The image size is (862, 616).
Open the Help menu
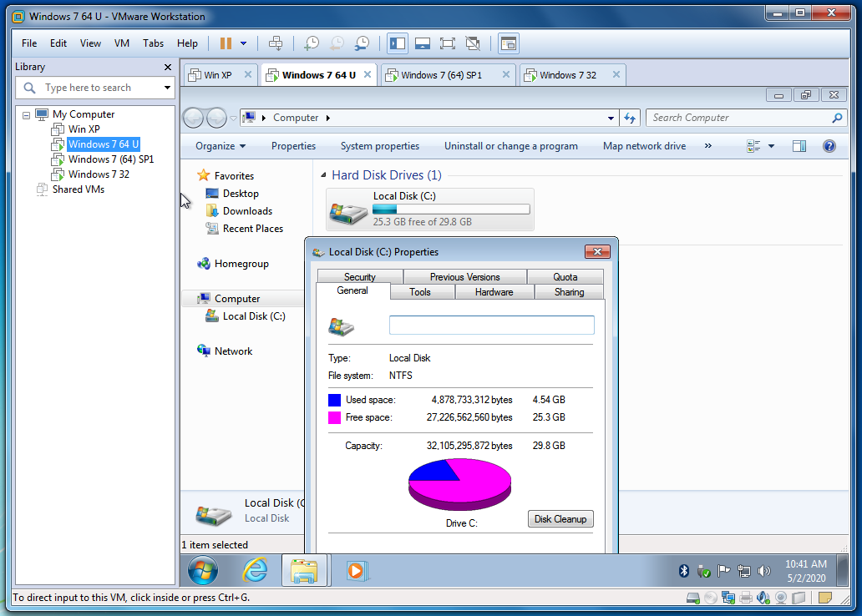[187, 43]
